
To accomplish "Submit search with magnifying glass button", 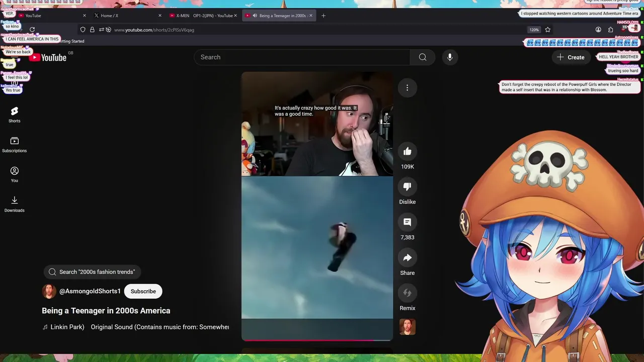I will point(423,57).
